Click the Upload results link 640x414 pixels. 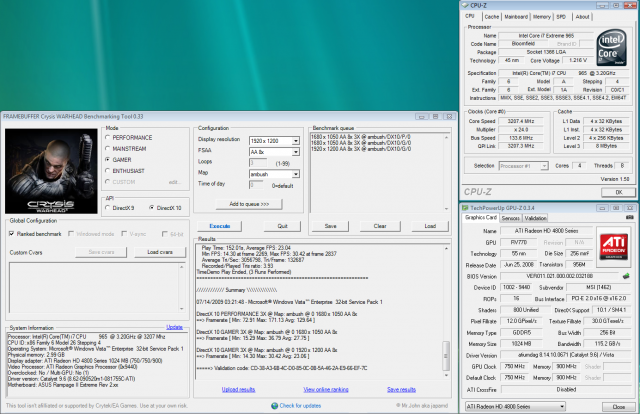click(238, 390)
